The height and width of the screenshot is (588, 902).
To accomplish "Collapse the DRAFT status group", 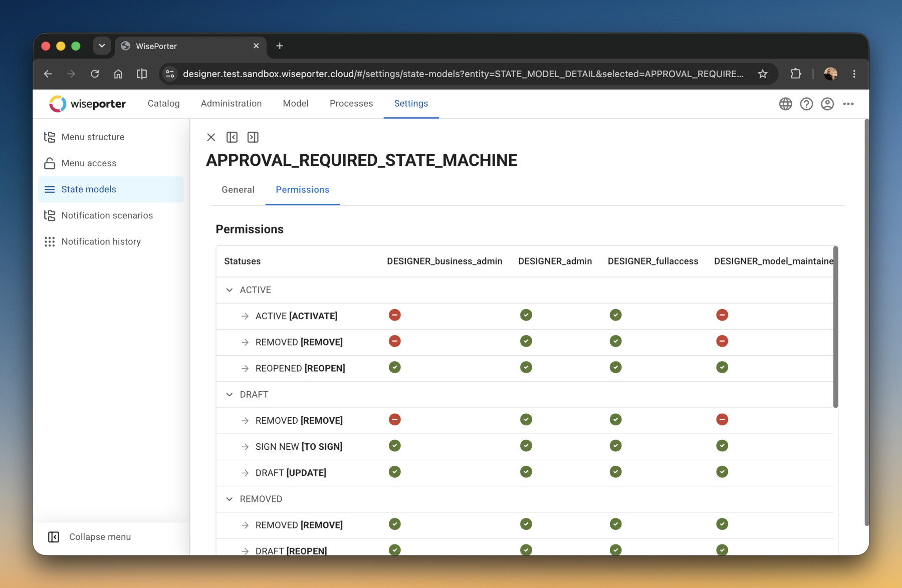I will (230, 395).
